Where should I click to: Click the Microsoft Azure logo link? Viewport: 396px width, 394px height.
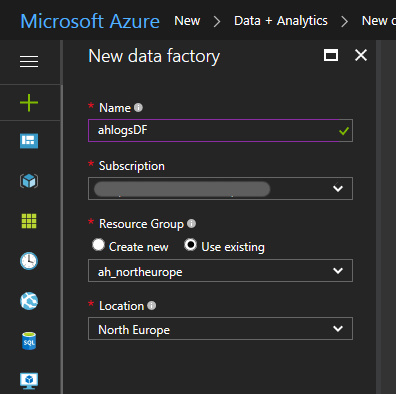tap(90, 21)
